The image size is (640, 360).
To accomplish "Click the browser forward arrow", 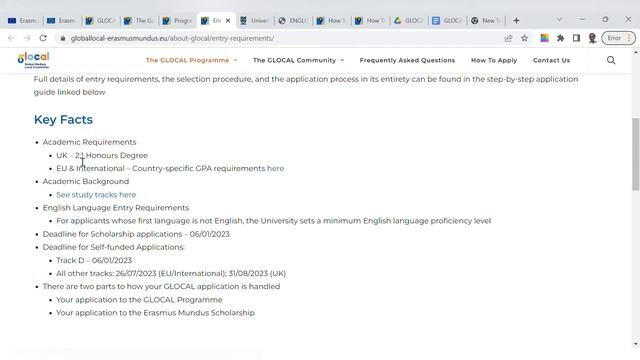I will [x=27, y=38].
